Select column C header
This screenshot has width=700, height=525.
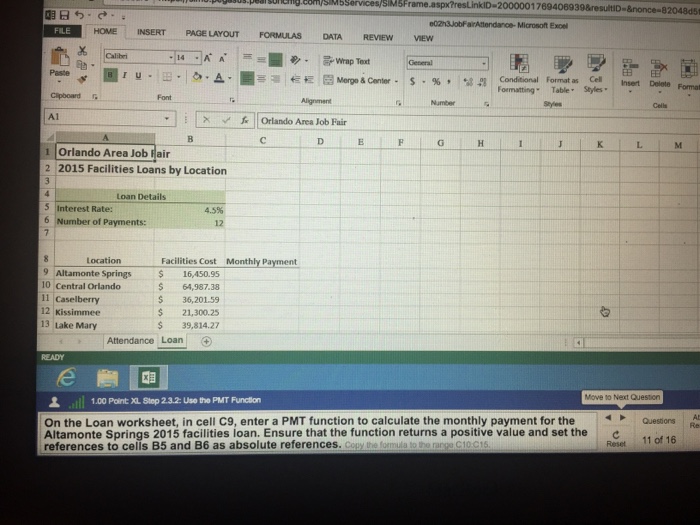tap(262, 141)
